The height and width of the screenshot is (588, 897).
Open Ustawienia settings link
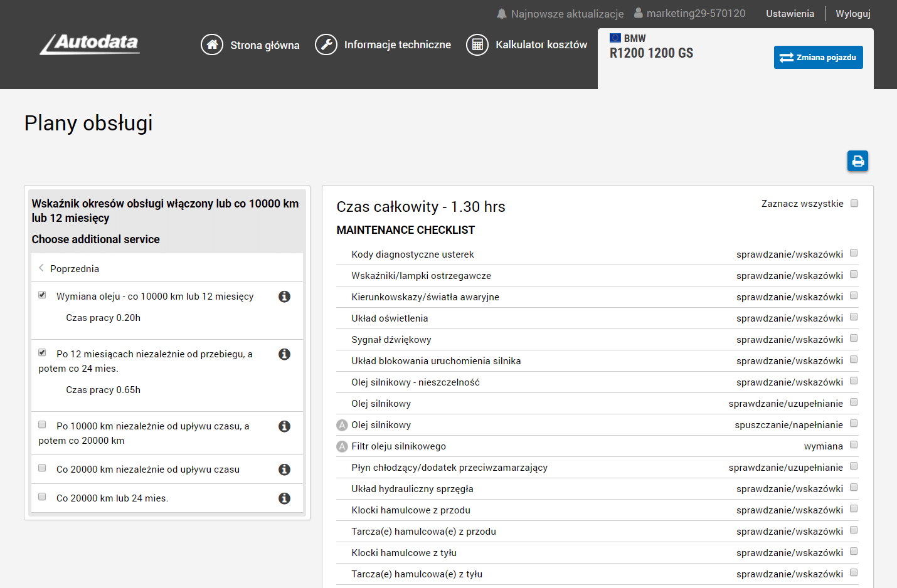click(790, 14)
